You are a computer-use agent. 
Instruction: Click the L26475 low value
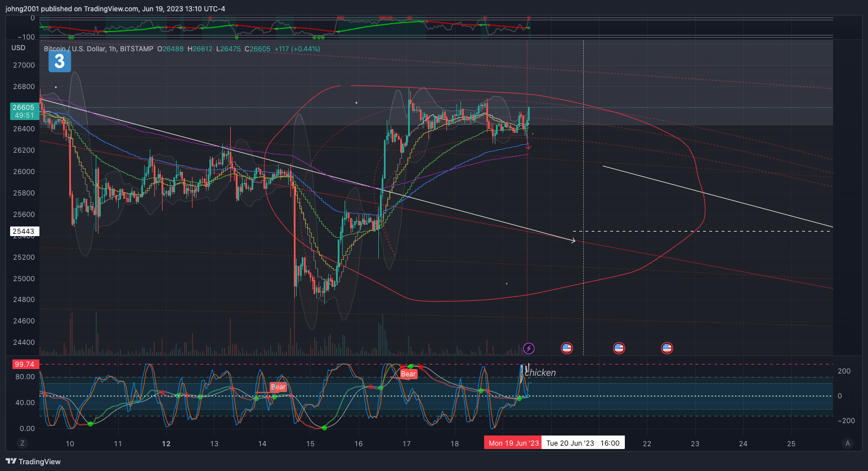tap(228, 49)
